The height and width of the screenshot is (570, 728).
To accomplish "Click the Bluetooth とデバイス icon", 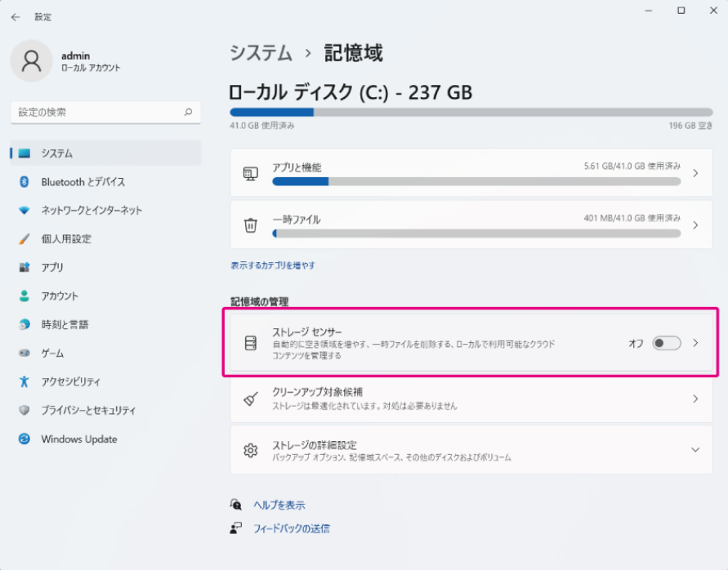I will pos(25,182).
